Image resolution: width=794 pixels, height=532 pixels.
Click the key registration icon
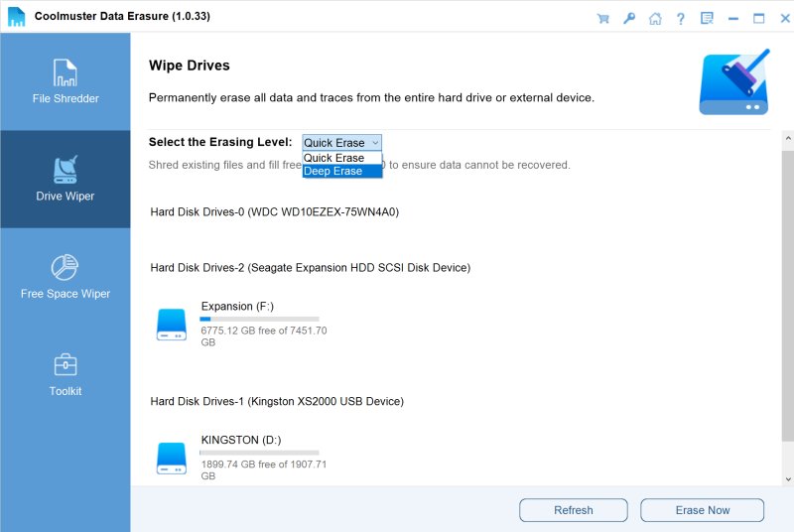coord(628,18)
